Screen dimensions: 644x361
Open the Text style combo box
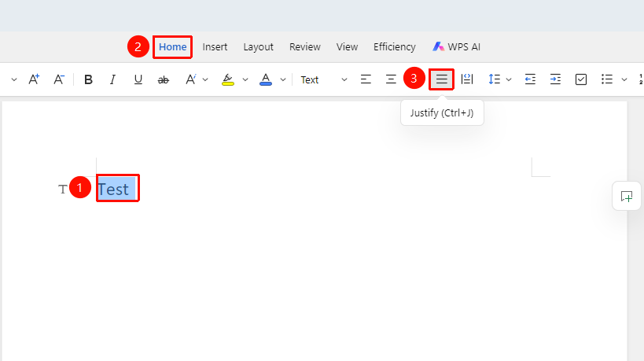coord(324,79)
